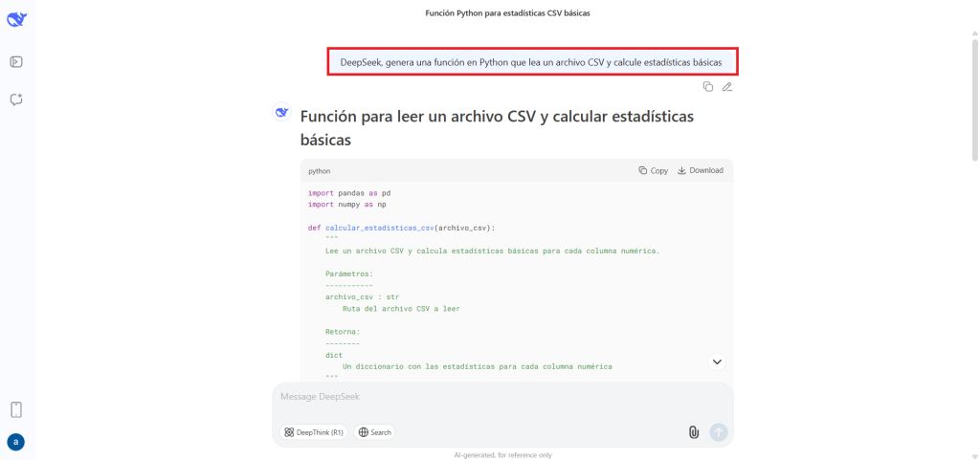Edit the user message with pencil icon
The width and height of the screenshot is (980, 460).
point(727,87)
